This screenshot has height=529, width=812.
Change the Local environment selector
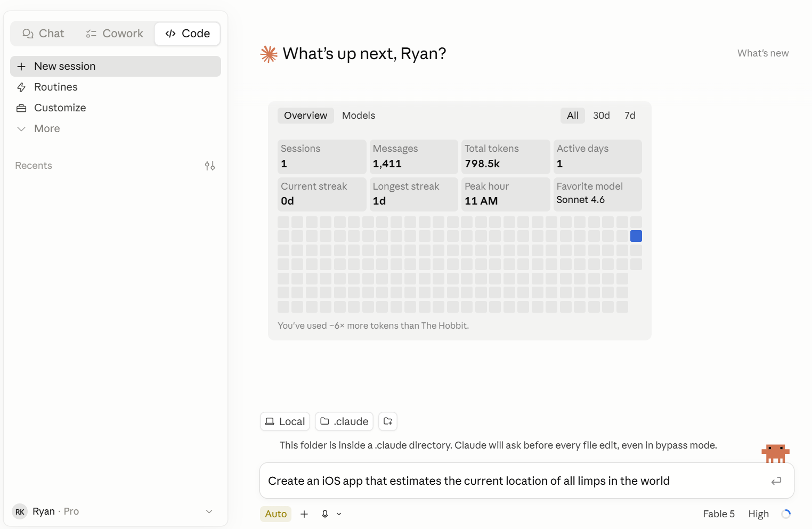coord(285,421)
